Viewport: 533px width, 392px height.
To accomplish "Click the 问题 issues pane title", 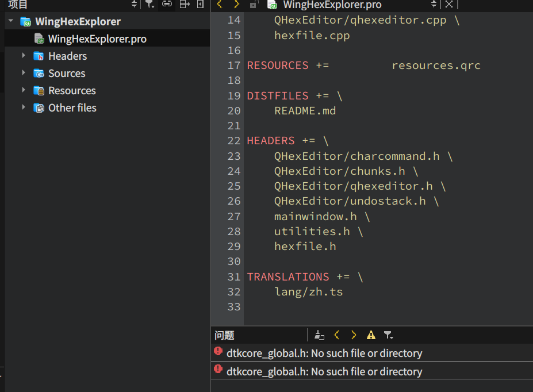I will click(x=224, y=335).
